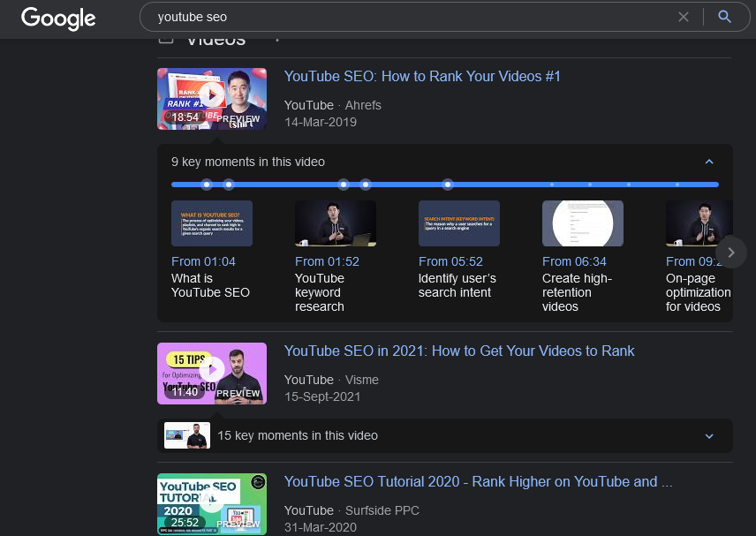This screenshot has height=536, width=756.
Task: Click 'From 01:04' timestamp link
Action: click(x=203, y=261)
